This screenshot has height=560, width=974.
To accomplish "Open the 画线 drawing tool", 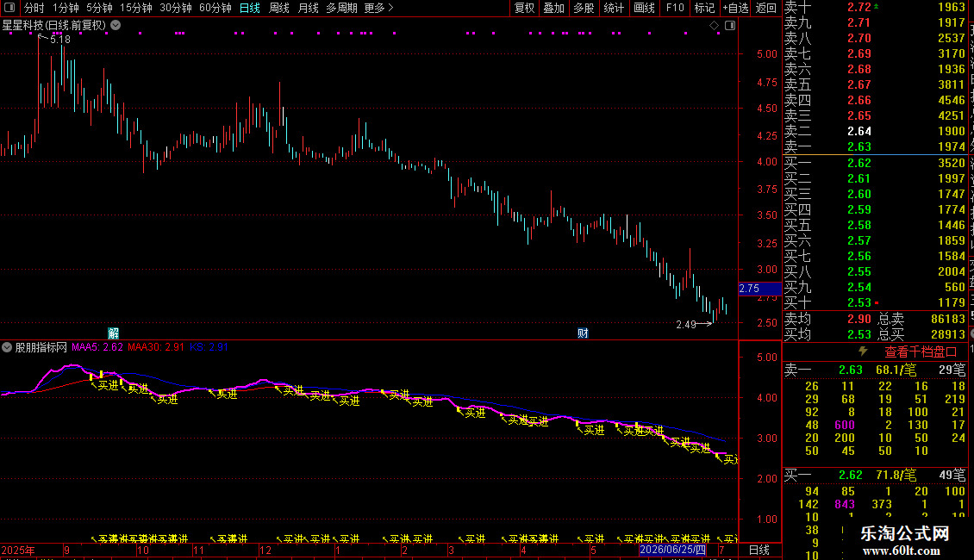I will (x=644, y=8).
